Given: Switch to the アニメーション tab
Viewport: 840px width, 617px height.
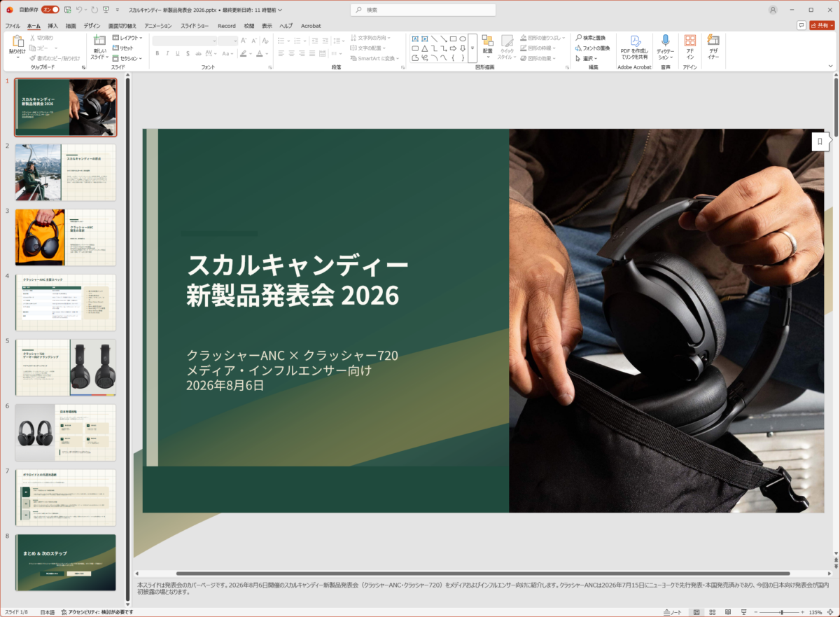Looking at the screenshot, I should (158, 26).
